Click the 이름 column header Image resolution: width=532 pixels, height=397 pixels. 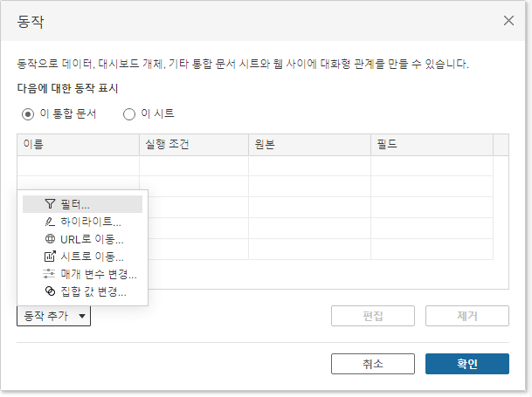(x=78, y=145)
